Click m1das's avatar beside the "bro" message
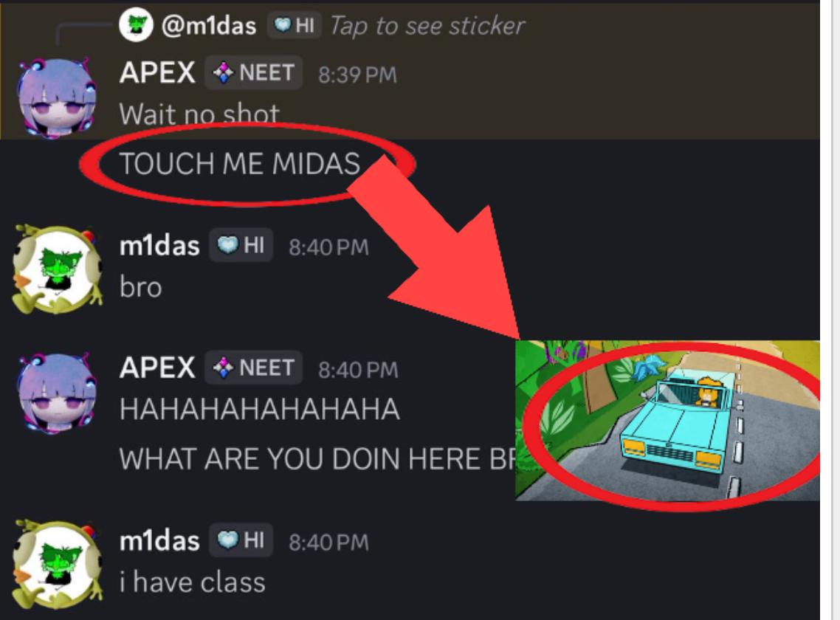 (x=58, y=269)
